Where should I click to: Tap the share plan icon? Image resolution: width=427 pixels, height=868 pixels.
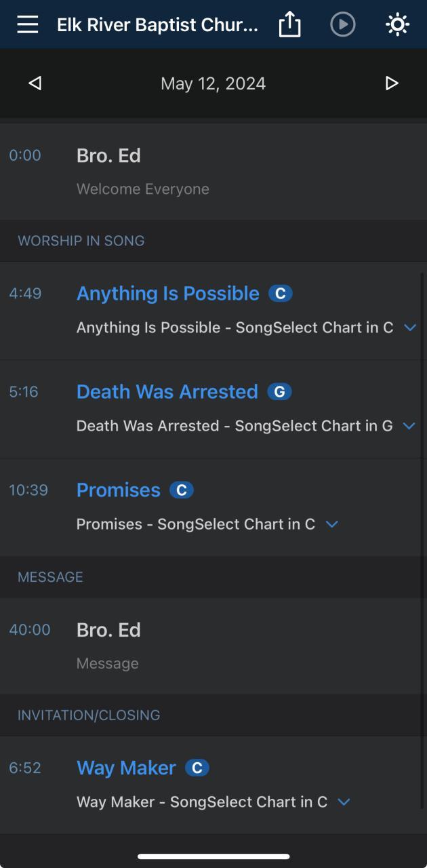tap(289, 25)
